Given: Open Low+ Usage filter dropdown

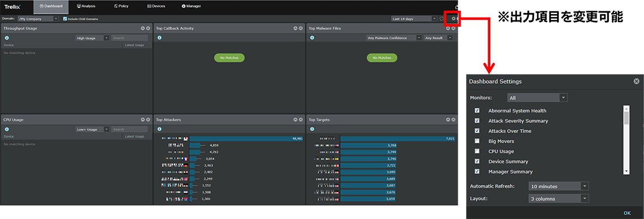Looking at the screenshot, I should pyautogui.click(x=93, y=129).
